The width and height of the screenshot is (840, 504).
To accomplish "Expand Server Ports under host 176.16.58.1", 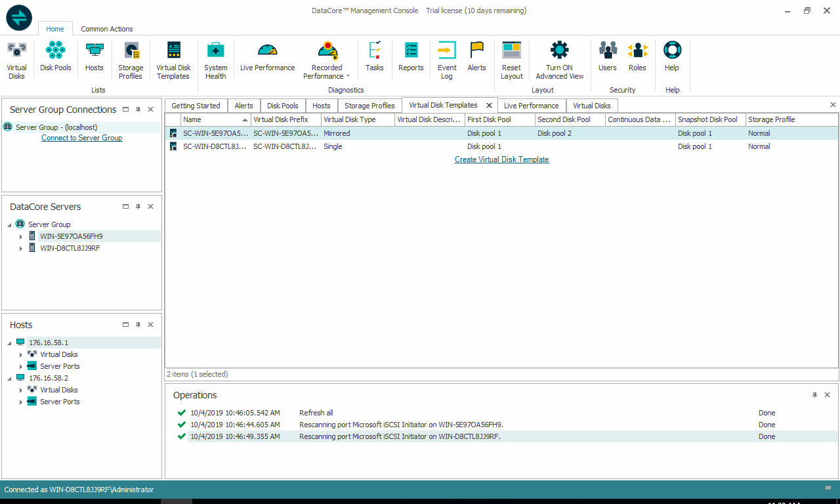I will pyautogui.click(x=21, y=366).
